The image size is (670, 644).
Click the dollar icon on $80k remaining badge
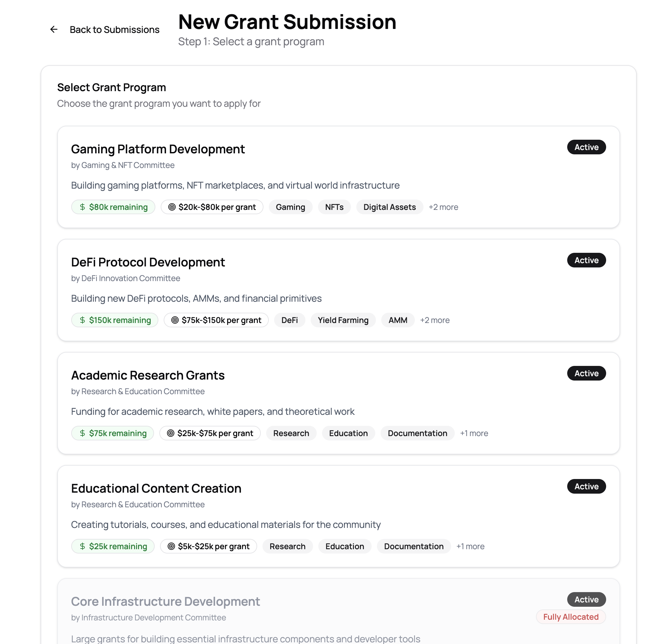pos(82,207)
